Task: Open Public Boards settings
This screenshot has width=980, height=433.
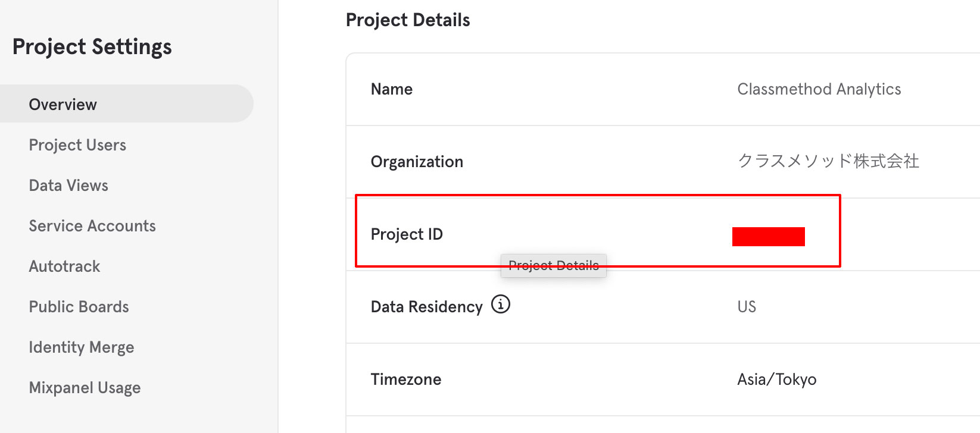Action: [79, 306]
